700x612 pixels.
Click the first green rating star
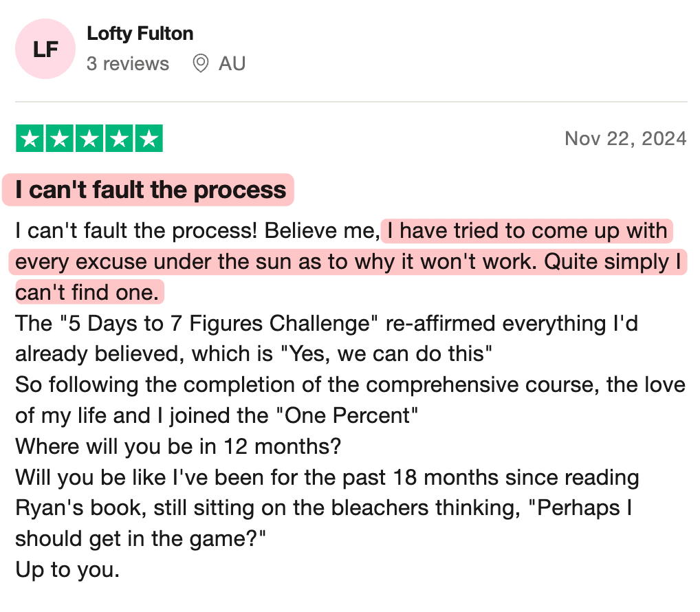(30, 139)
